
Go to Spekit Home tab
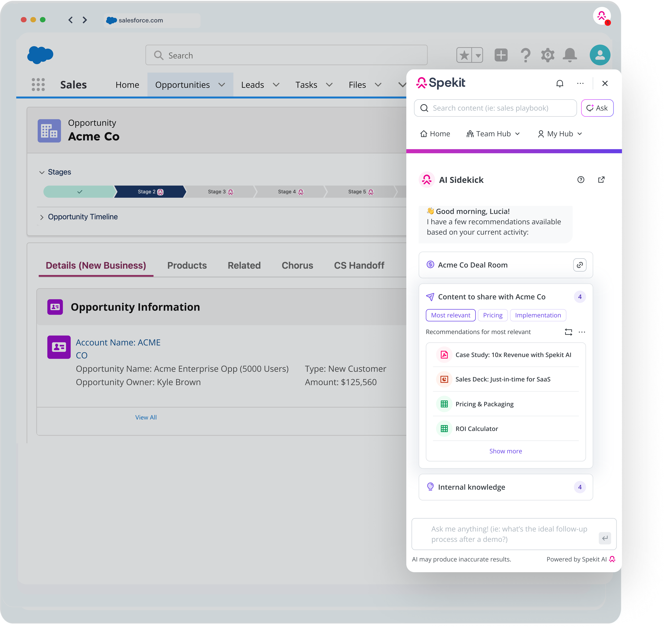(x=435, y=134)
